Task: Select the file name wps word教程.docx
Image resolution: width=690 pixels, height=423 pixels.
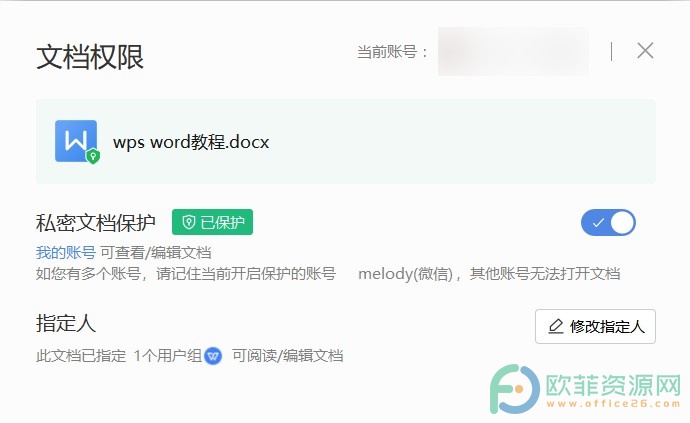Action: (x=191, y=142)
